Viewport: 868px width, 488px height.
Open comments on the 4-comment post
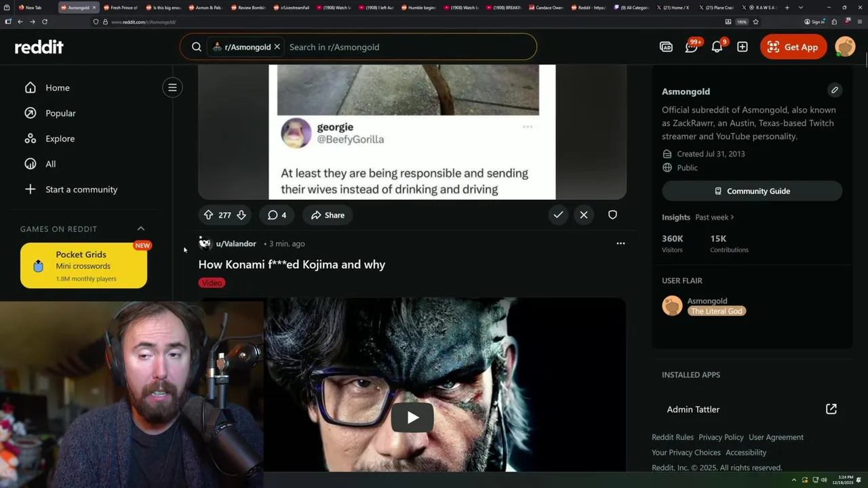click(x=277, y=215)
